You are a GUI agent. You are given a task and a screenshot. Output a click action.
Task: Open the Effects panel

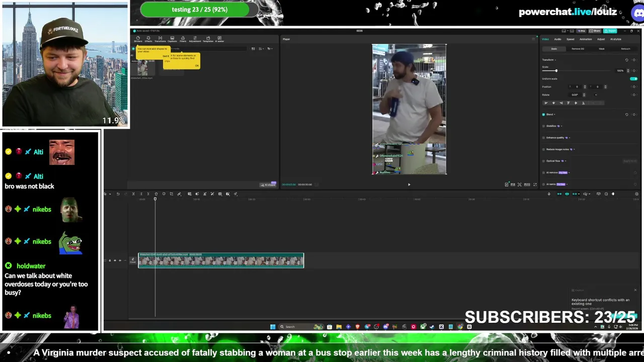[148, 39]
